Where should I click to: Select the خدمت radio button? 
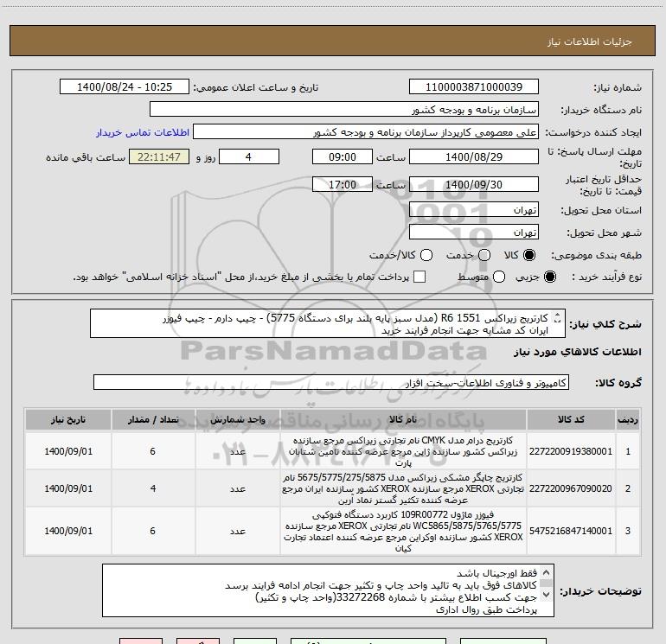[484, 255]
